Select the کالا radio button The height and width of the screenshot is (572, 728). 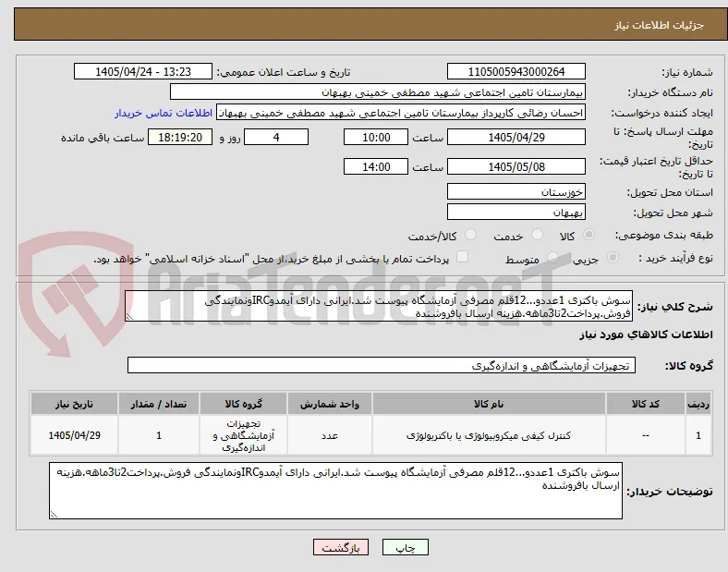click(588, 235)
